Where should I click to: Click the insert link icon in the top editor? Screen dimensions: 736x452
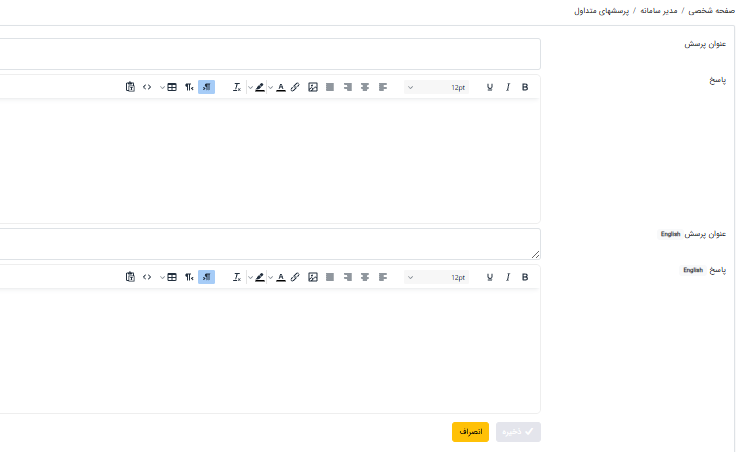[x=295, y=87]
